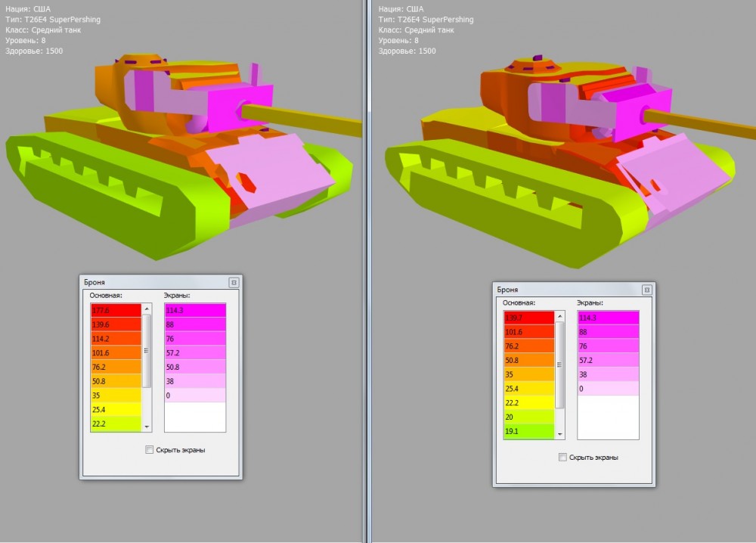Image resolution: width=756 pixels, height=543 pixels.
Task: Select 114.3 magenta screen swatch in left panel
Action: point(195,310)
